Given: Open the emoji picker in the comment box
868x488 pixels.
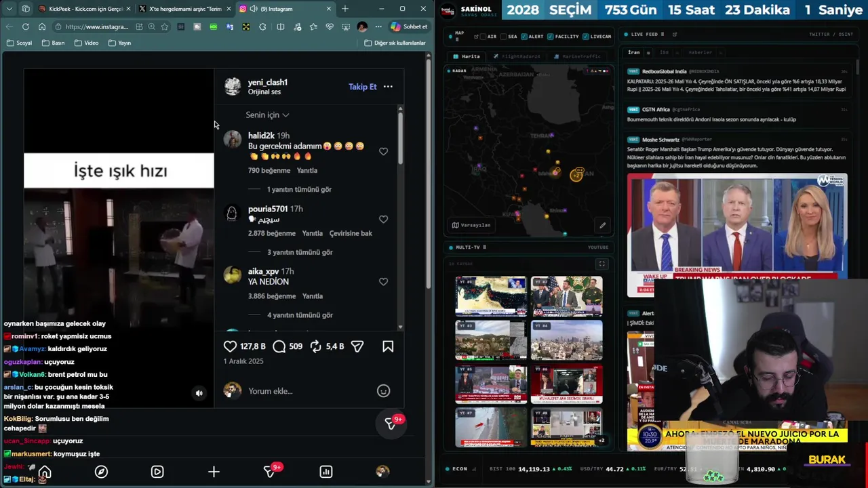Looking at the screenshot, I should pyautogui.click(x=383, y=391).
